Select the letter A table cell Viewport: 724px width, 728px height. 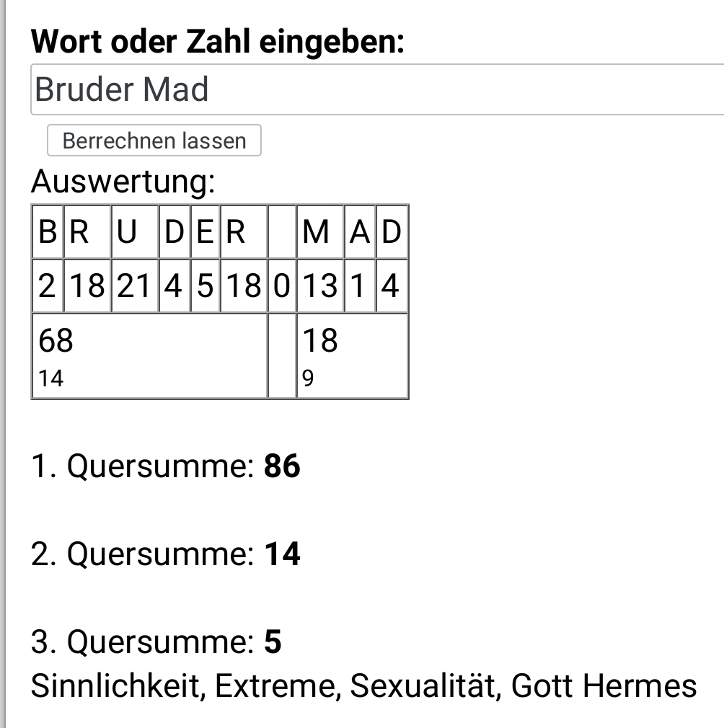click(x=360, y=231)
